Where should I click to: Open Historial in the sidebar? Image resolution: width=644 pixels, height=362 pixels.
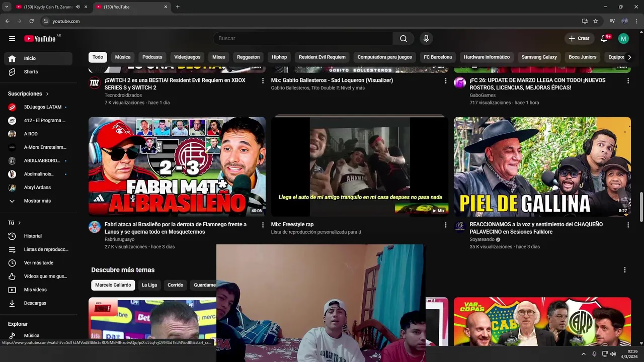click(x=38, y=236)
